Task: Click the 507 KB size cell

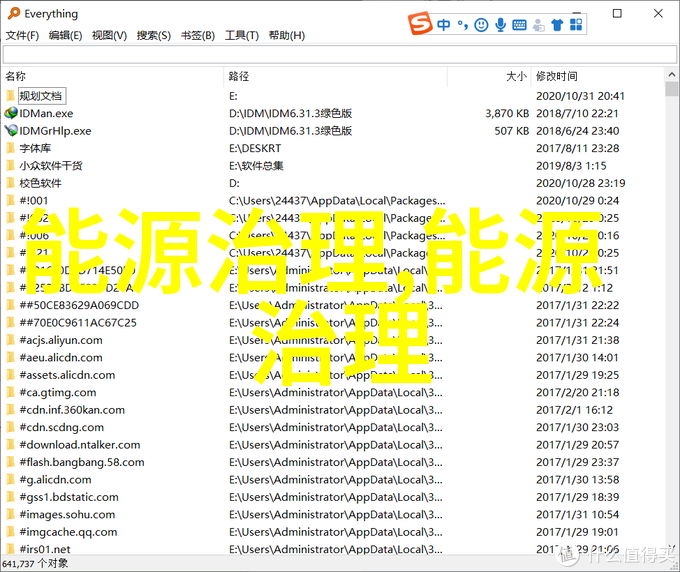Action: click(x=512, y=131)
